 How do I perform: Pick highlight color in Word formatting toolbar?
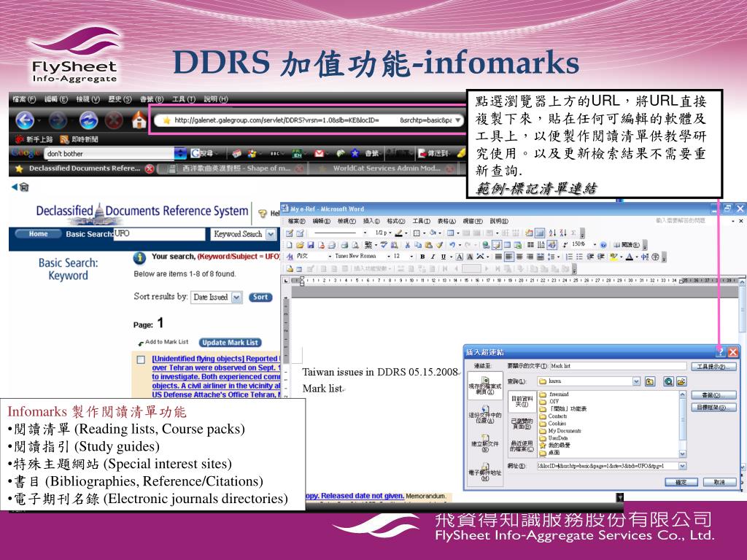[x=614, y=257]
